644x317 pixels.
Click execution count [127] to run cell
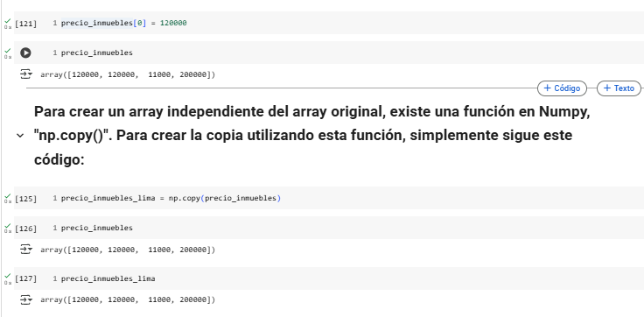(x=25, y=279)
